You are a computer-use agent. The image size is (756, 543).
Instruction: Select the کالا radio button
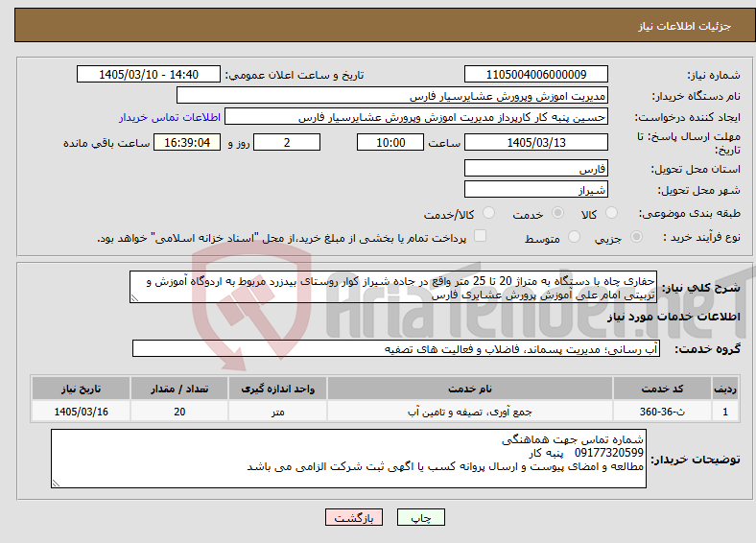(611, 213)
